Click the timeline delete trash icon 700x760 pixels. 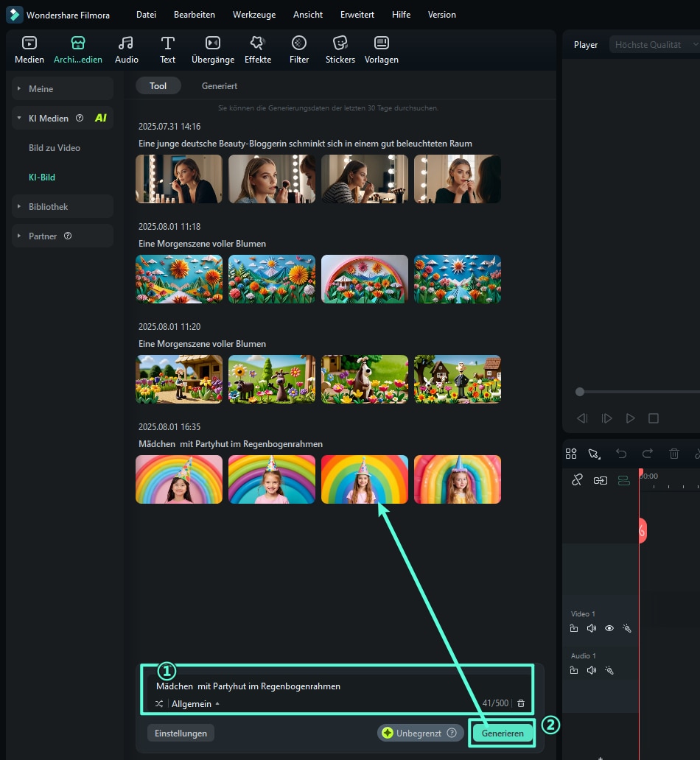[x=673, y=454]
